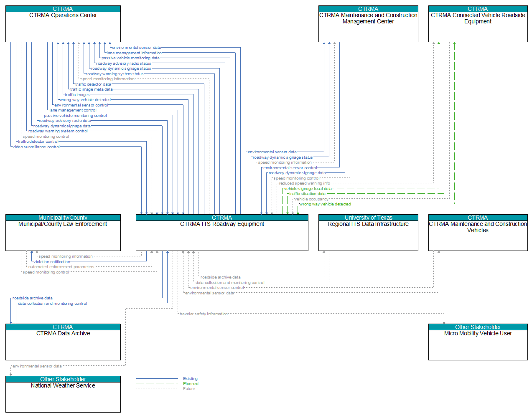Click the 'traveler safety information' label

(x=204, y=314)
